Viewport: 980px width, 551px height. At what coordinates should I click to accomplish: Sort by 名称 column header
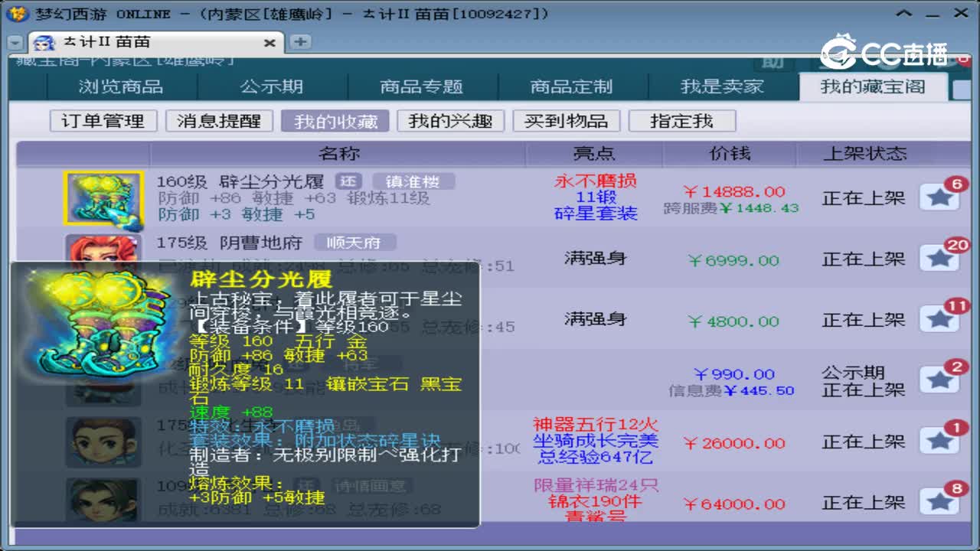coord(338,154)
